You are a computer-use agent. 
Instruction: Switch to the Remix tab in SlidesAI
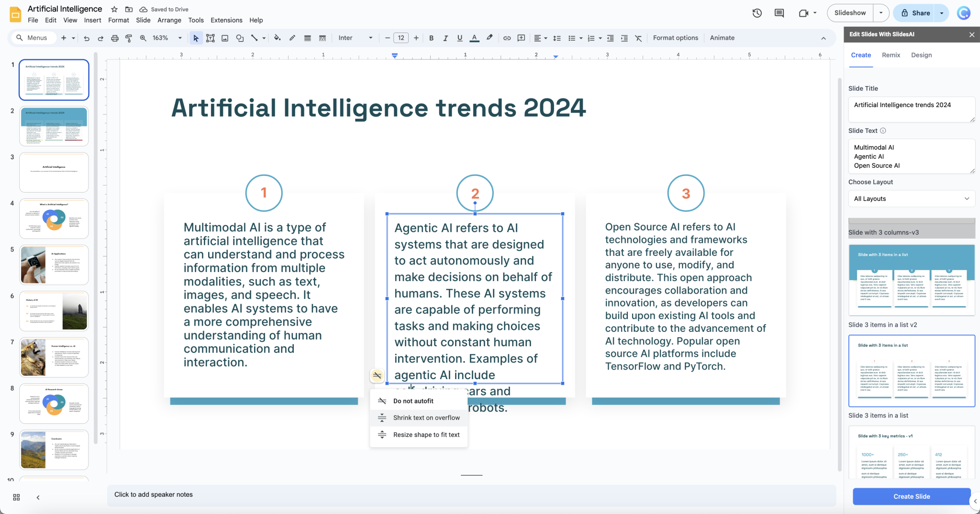[890, 55]
